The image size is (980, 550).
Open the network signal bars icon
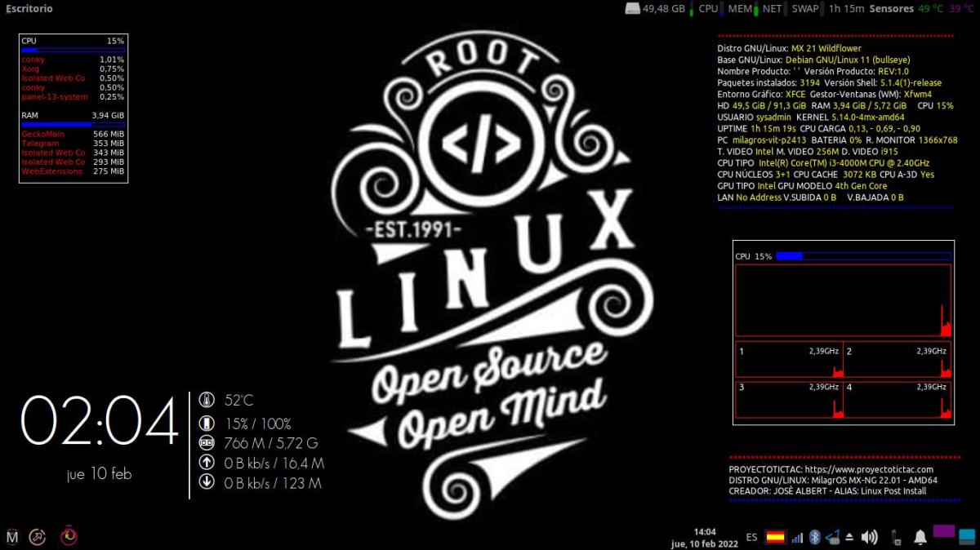click(797, 537)
